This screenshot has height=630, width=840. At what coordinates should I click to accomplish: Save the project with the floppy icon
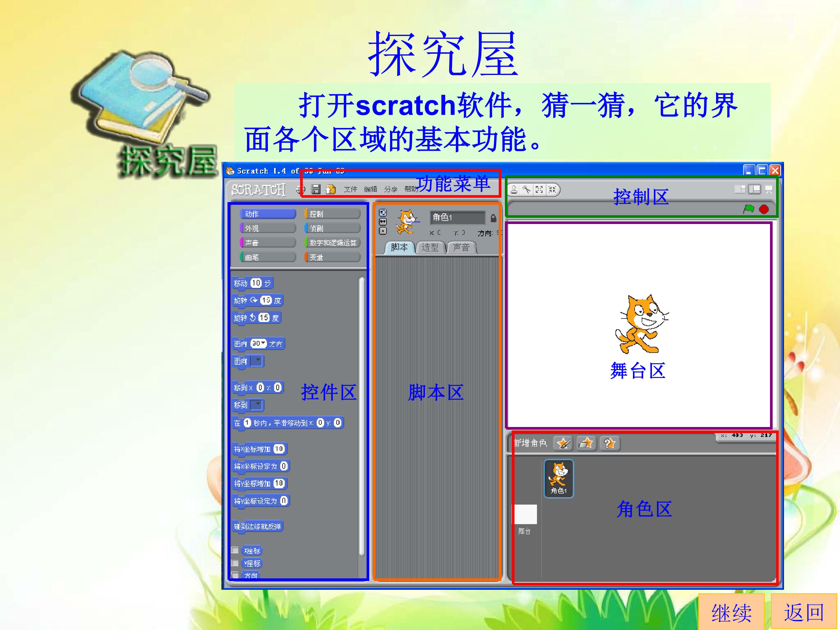coord(316,189)
